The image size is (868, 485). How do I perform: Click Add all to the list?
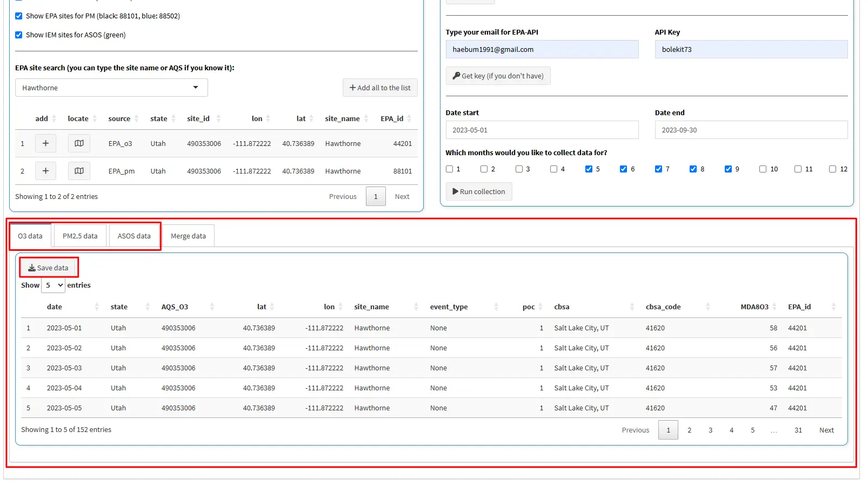[379, 88]
